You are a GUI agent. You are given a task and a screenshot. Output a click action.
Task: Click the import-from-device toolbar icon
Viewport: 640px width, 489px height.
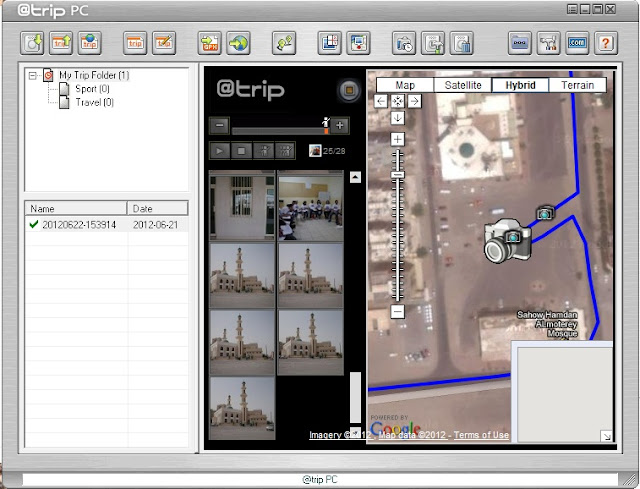coord(32,43)
